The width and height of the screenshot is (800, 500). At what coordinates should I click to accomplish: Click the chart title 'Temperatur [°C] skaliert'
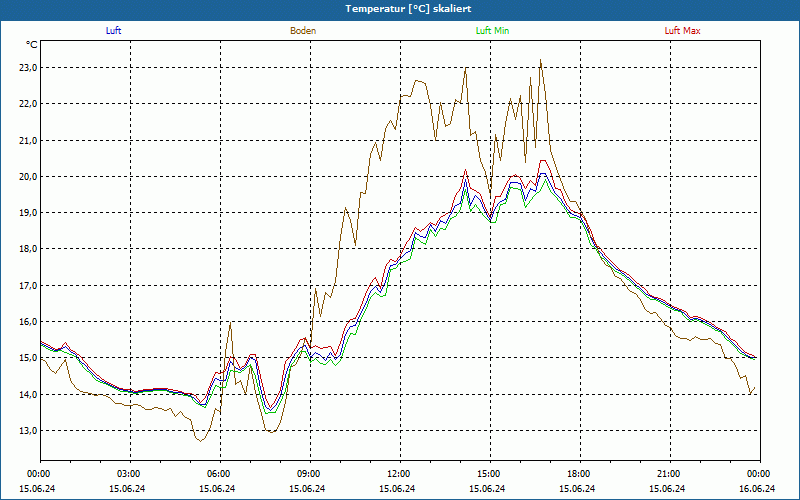(x=408, y=9)
